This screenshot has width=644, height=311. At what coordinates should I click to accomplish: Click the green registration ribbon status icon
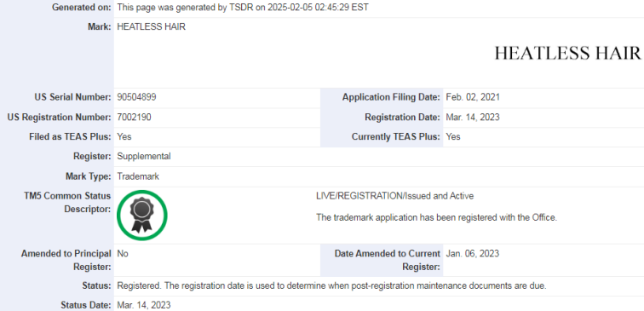click(141, 216)
